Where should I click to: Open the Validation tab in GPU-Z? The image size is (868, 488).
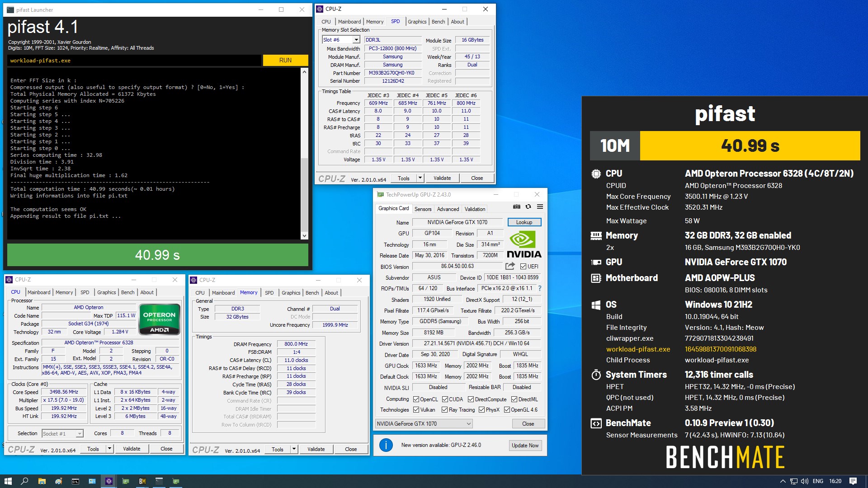pyautogui.click(x=475, y=209)
